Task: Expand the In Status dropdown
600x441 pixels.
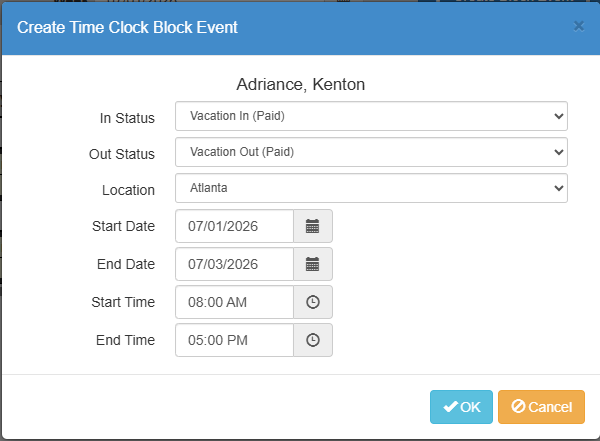Action: click(x=371, y=116)
